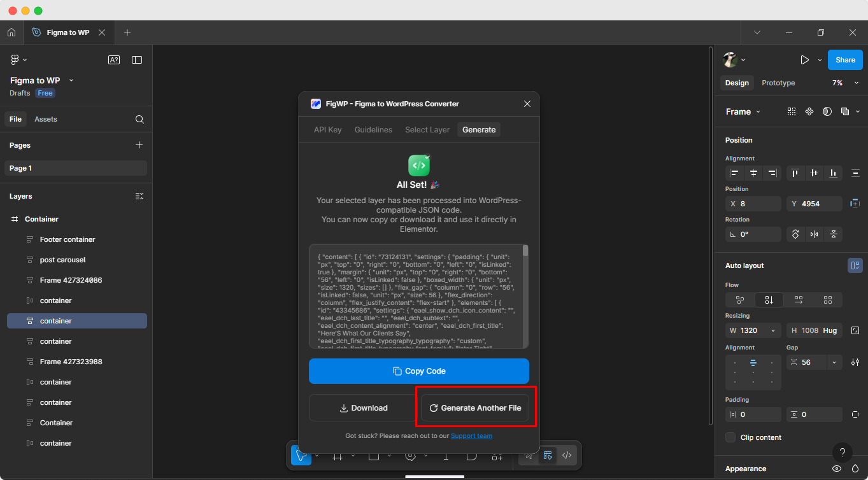Click the align left icon

734,173
